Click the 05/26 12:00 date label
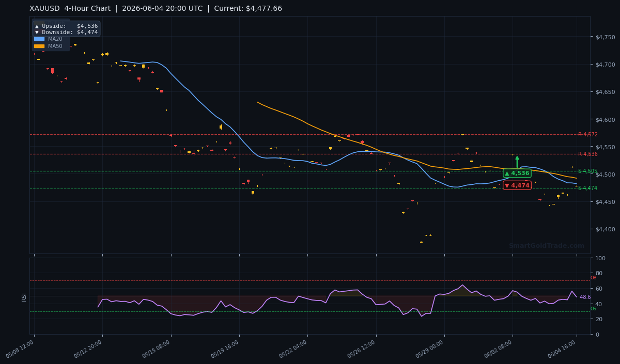The height and width of the screenshot is (364, 620). tap(363, 349)
